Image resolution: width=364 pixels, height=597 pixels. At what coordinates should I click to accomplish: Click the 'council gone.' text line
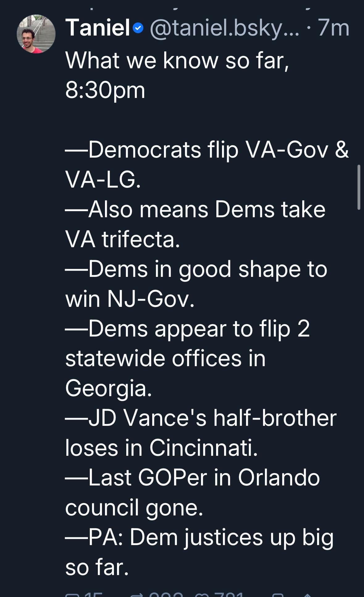pos(134,507)
